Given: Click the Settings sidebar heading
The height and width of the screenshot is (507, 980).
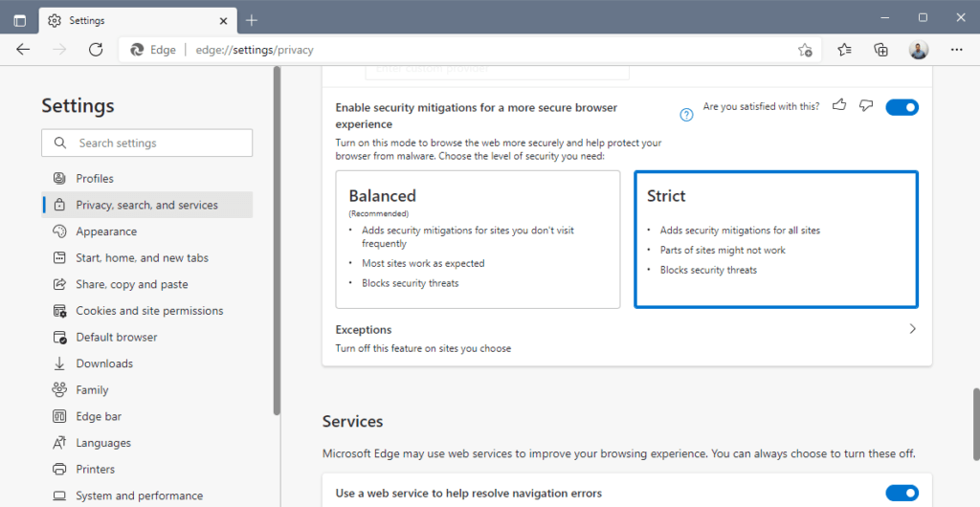Looking at the screenshot, I should tap(78, 105).
